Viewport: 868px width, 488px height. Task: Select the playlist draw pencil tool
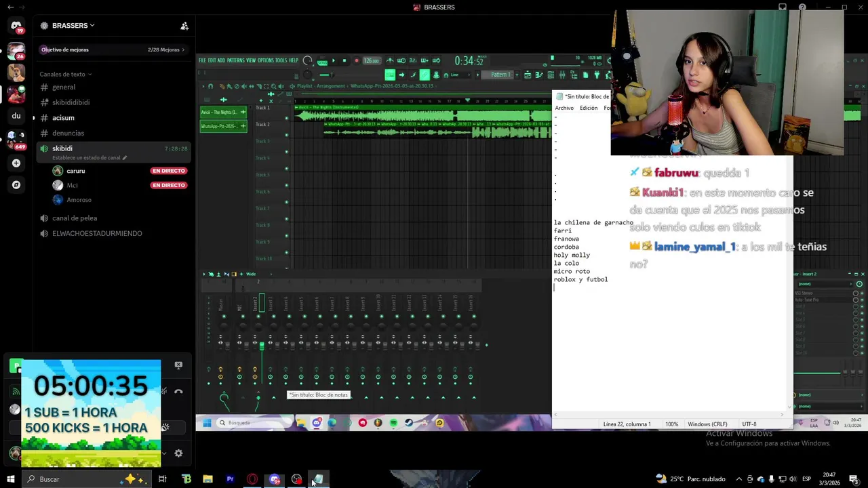pyautogui.click(x=222, y=86)
